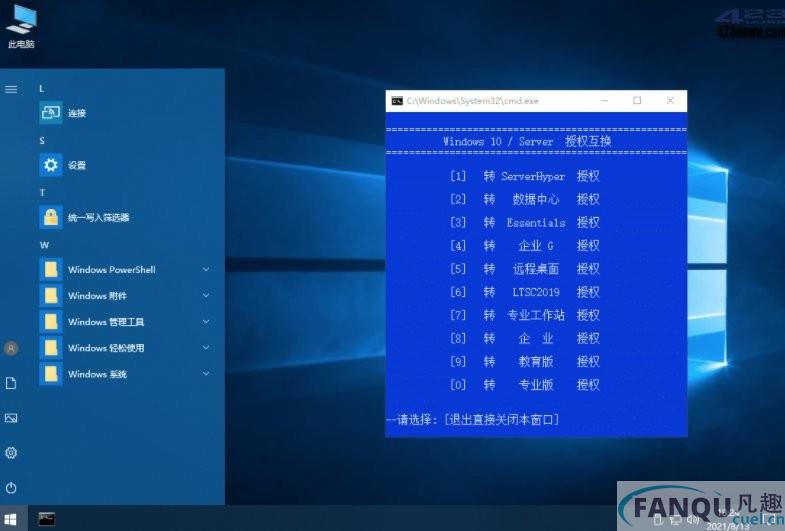Open Settings gear in Start sidebar
785x531 pixels.
11,453
